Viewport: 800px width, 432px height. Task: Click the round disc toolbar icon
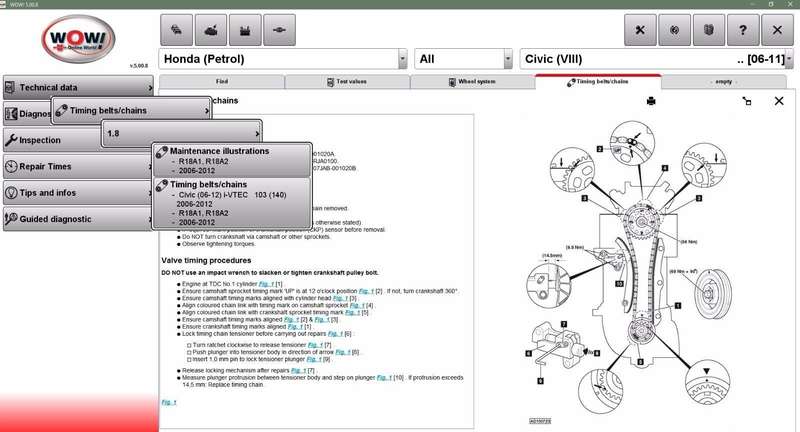(x=674, y=30)
